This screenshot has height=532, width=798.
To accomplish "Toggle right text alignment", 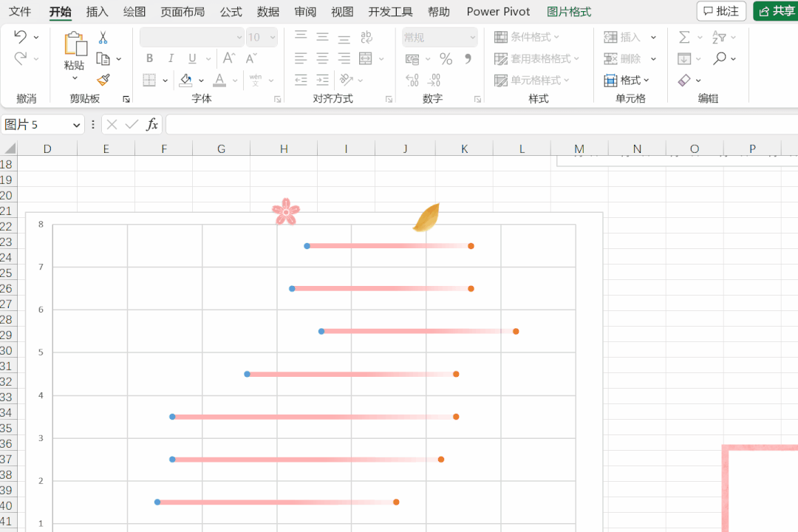I will [344, 58].
